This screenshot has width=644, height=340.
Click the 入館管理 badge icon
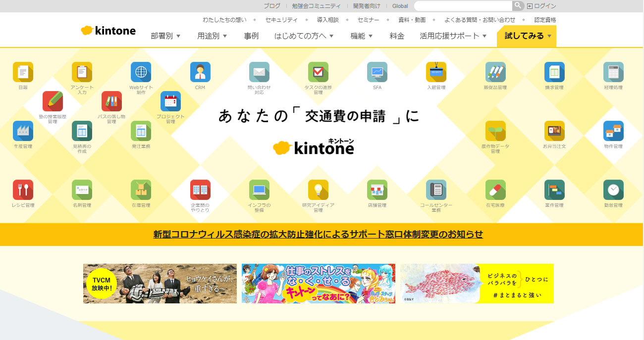(436, 72)
